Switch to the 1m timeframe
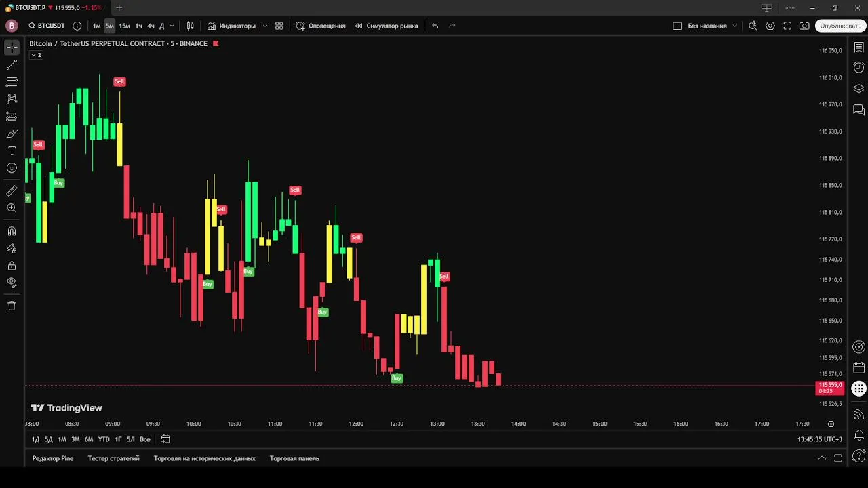This screenshot has height=488, width=868. [96, 26]
